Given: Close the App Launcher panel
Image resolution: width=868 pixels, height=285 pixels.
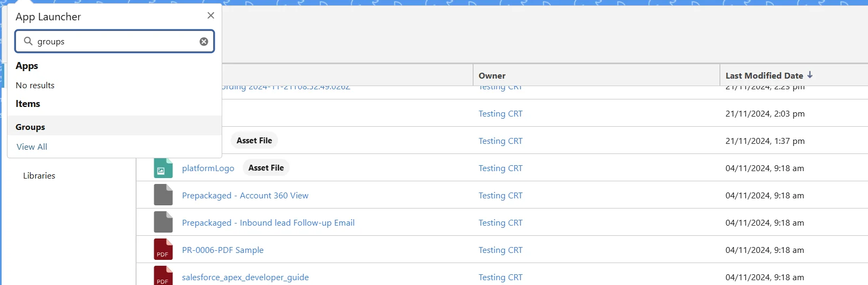Looking at the screenshot, I should pos(210,16).
